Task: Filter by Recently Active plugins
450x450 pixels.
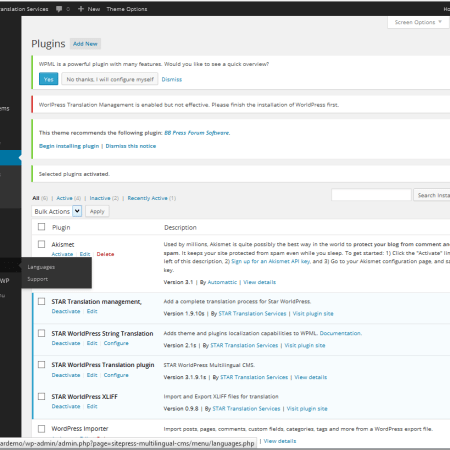Action: (x=147, y=198)
